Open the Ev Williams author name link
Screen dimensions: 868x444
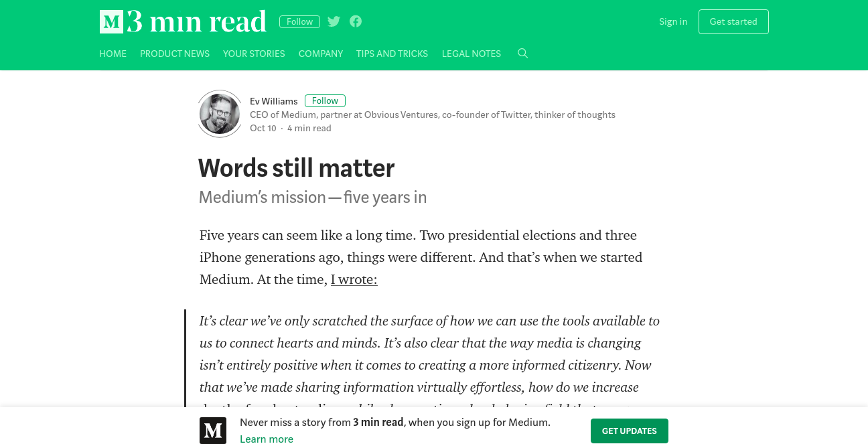274,101
